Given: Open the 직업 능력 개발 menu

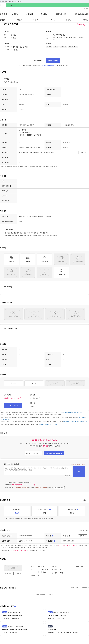Looking at the screenshot, I should [x=61, y=14].
